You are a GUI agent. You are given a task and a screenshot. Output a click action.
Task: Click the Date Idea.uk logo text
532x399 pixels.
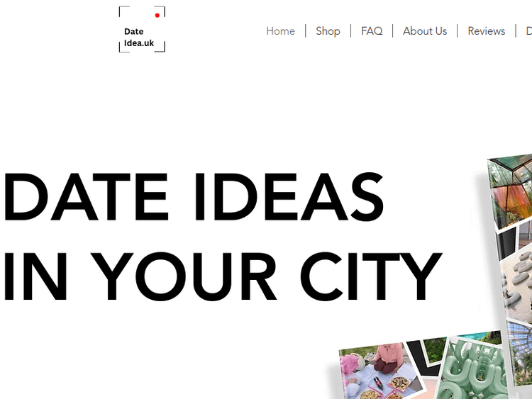tap(138, 37)
